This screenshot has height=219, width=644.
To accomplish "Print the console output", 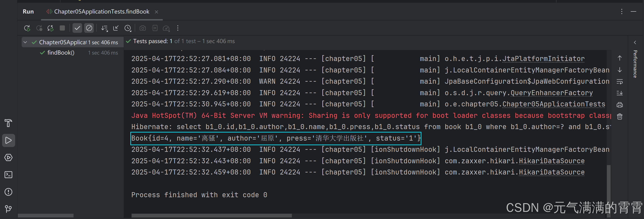I will [620, 105].
